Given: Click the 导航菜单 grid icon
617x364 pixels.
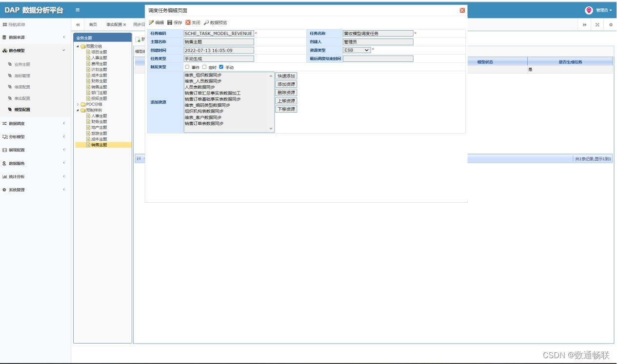Looking at the screenshot, I should pos(5,24).
